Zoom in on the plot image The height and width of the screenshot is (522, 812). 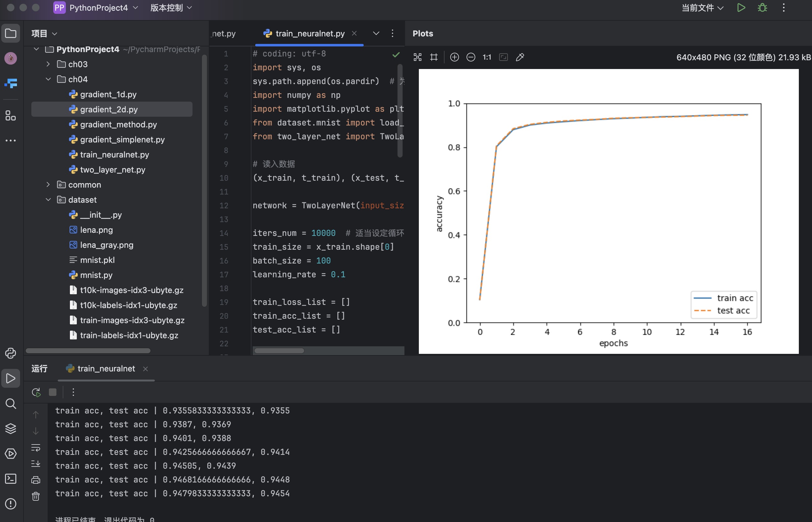(454, 57)
